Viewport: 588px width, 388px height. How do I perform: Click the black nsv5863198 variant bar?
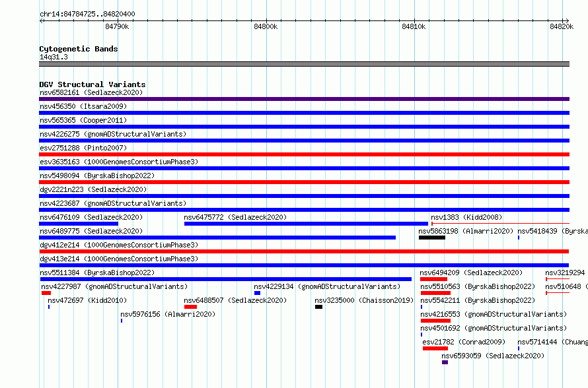tap(432, 238)
